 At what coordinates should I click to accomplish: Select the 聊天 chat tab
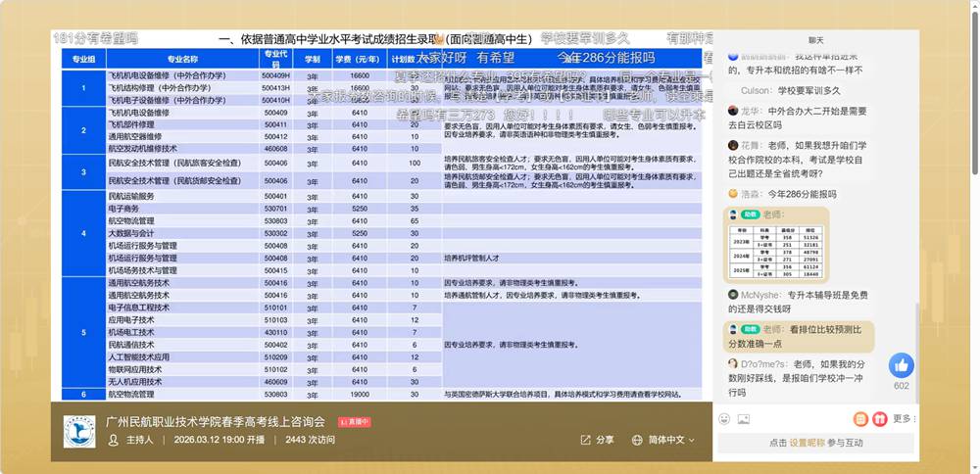[x=816, y=40]
